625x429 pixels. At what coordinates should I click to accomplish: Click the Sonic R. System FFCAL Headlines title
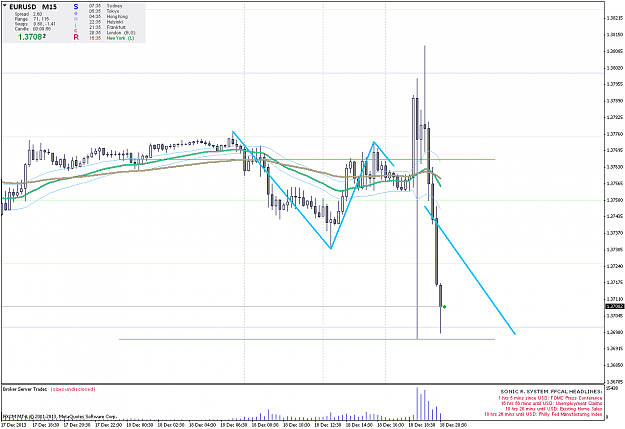[x=551, y=392]
